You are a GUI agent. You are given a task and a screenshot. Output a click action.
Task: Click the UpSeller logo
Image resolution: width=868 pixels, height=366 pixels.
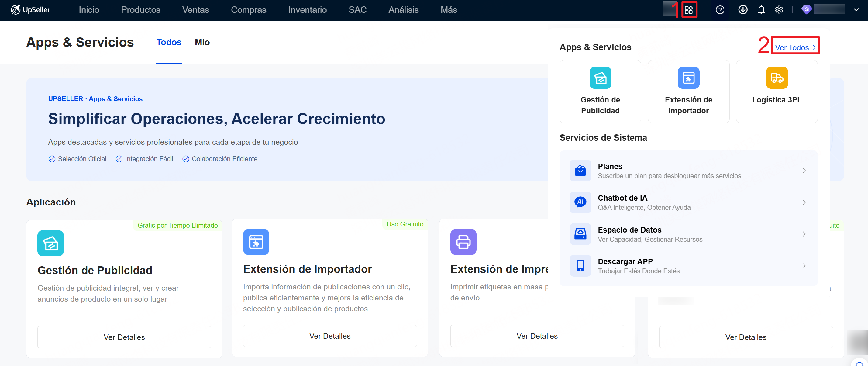[30, 10]
